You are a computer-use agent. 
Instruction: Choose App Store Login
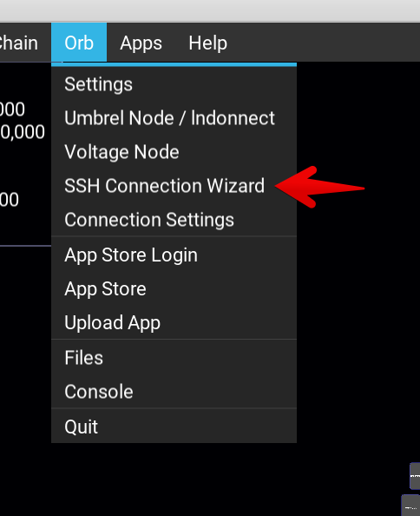tap(174, 255)
